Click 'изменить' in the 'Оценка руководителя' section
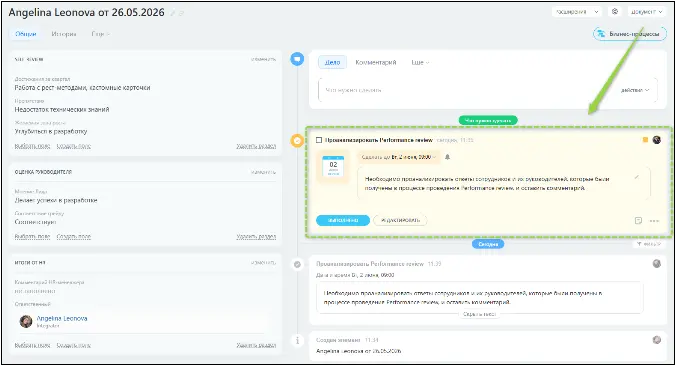 click(263, 172)
